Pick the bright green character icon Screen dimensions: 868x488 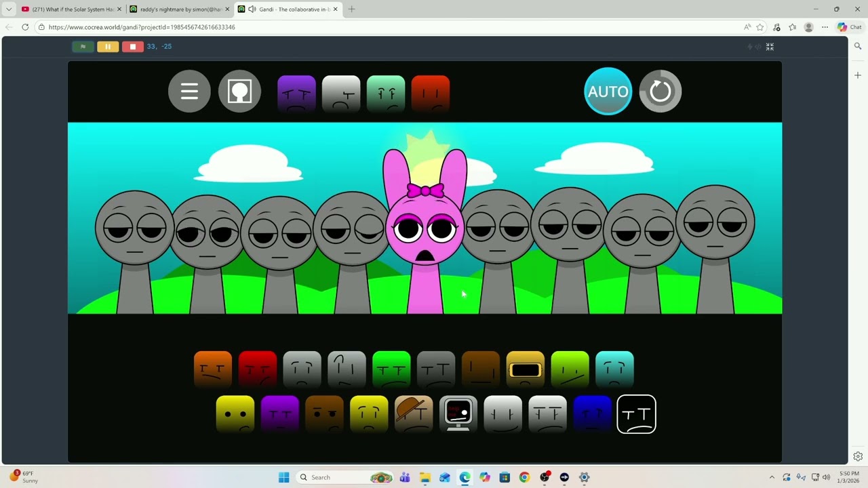[391, 369]
